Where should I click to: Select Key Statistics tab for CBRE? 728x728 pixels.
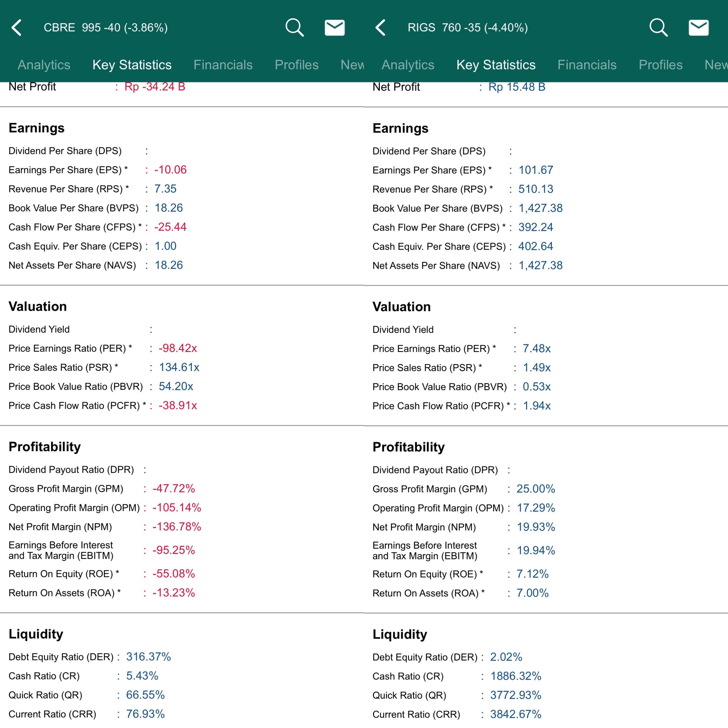(x=132, y=65)
